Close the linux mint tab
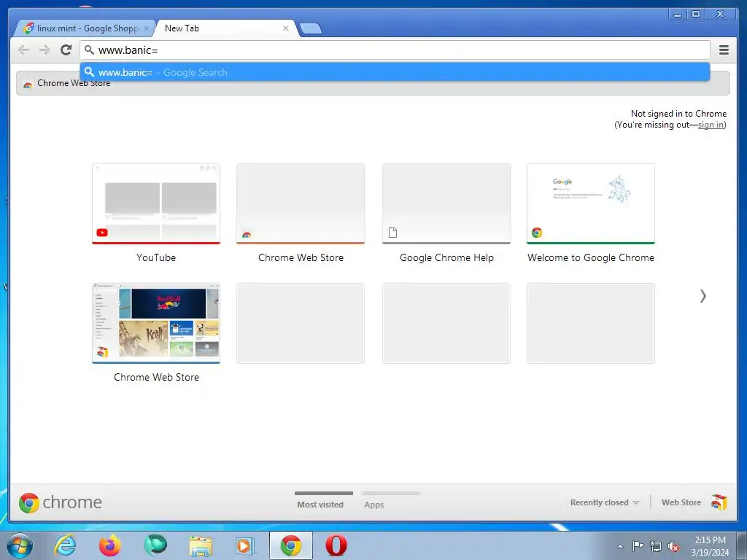747x560 pixels. 146,28
